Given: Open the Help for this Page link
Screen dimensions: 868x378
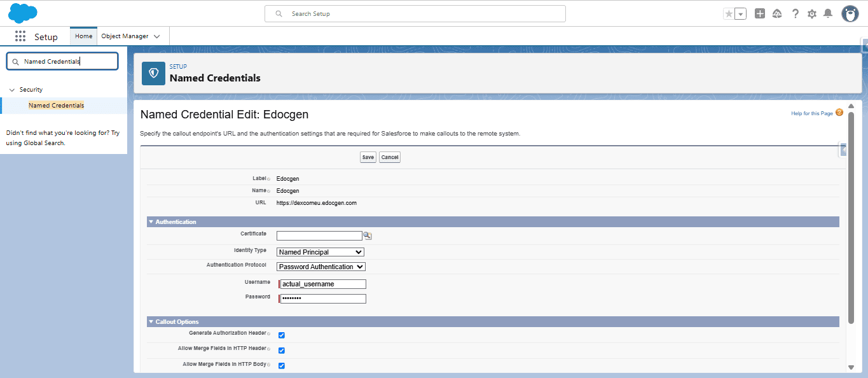Looking at the screenshot, I should coord(812,113).
